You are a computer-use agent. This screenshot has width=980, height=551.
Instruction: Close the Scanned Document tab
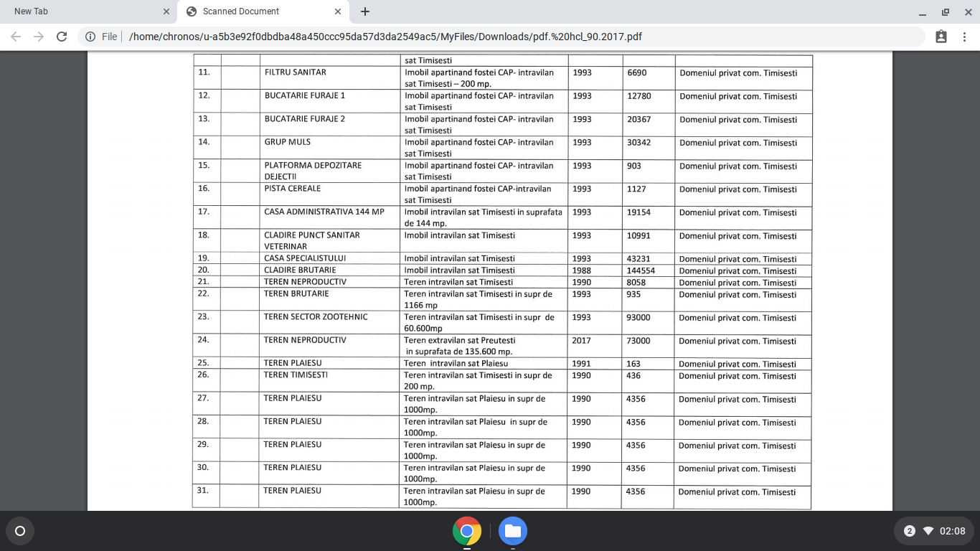338,11
